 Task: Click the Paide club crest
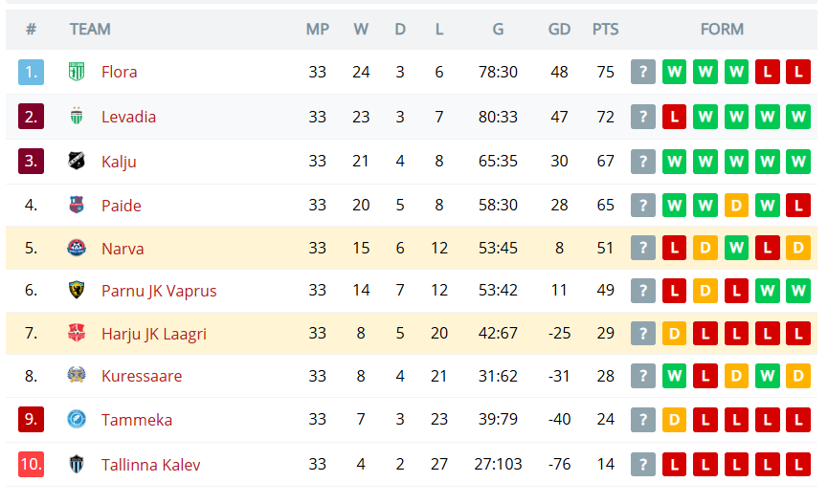pyautogui.click(x=77, y=205)
